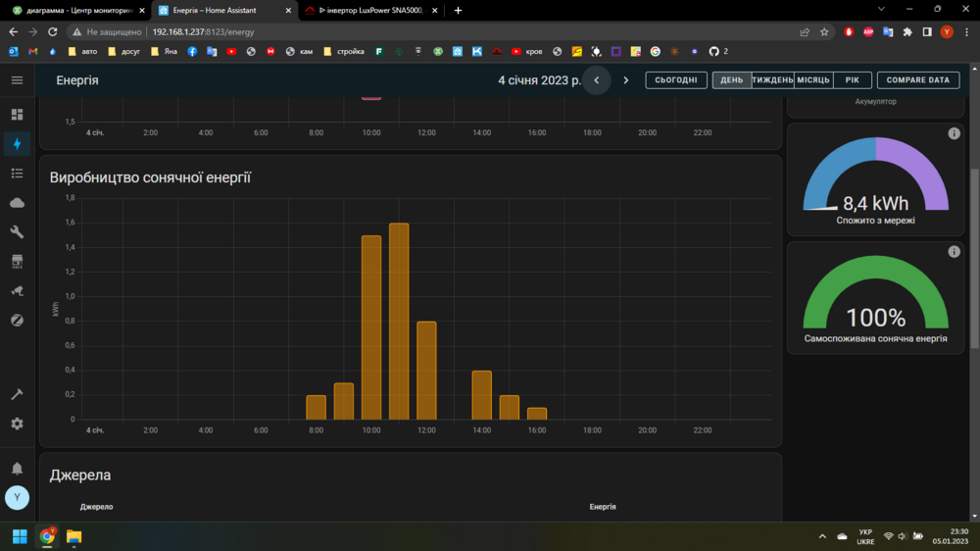Open Developer Tools hammer icon

click(17, 394)
